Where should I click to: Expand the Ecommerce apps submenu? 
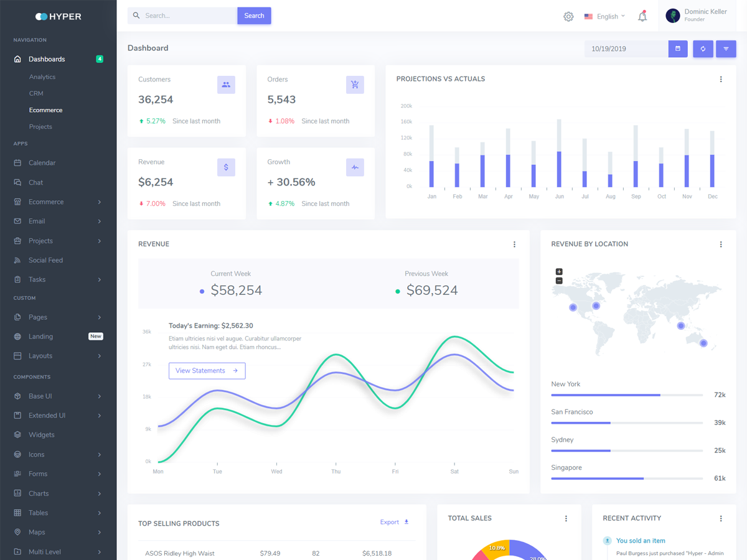(x=57, y=202)
